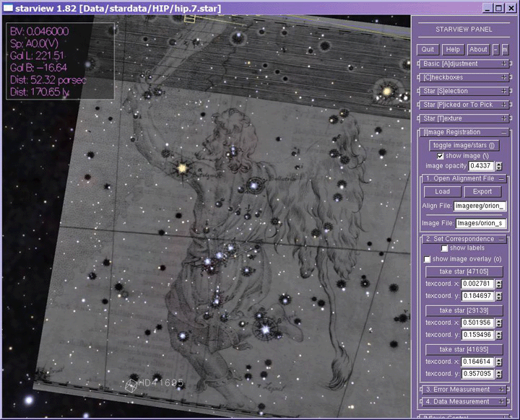Screen dimensions: 520x420
Task: Enable the "show image overlay (o)" checkbox
Action: 427,258
